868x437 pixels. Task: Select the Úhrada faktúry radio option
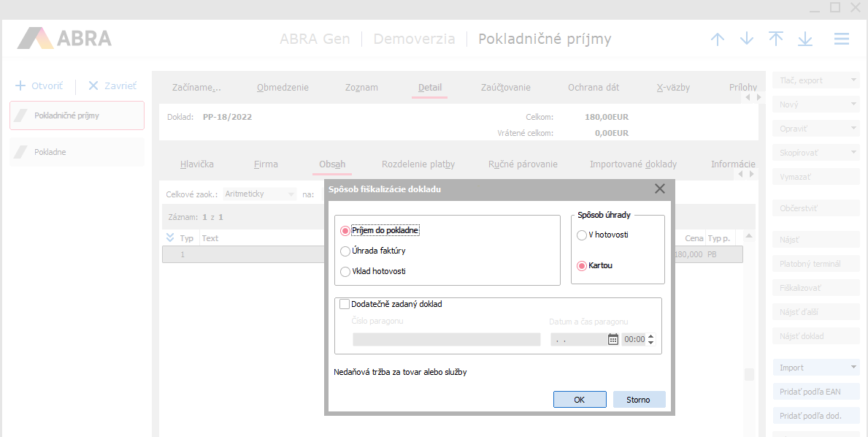point(346,251)
